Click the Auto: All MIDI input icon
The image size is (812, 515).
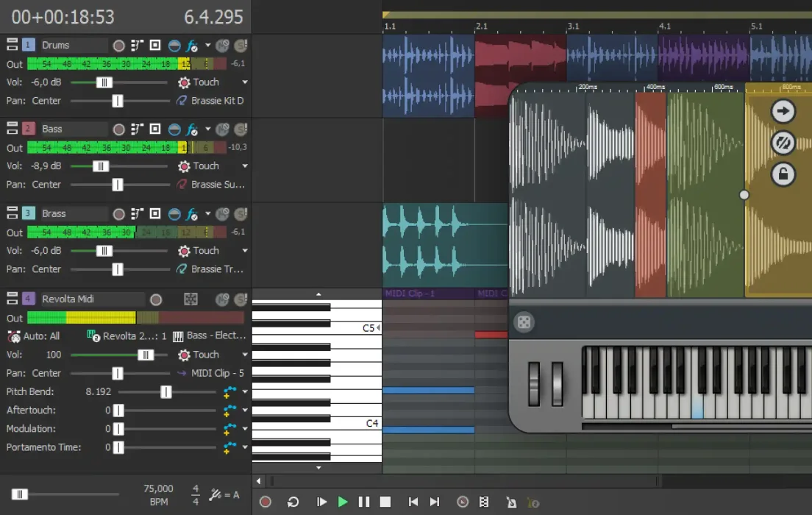14,337
